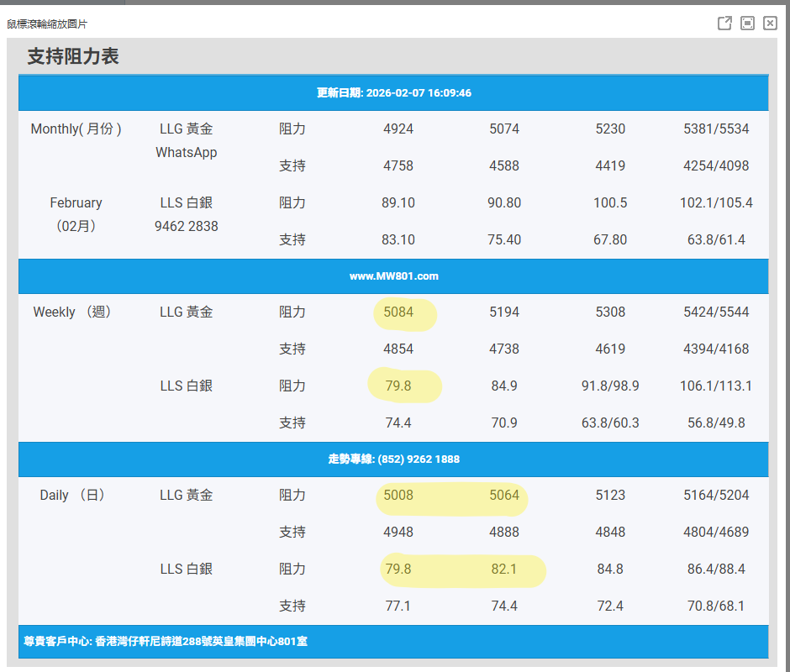The image size is (790, 672).
Task: Click the 支持阻力表 title
Action: [73, 56]
